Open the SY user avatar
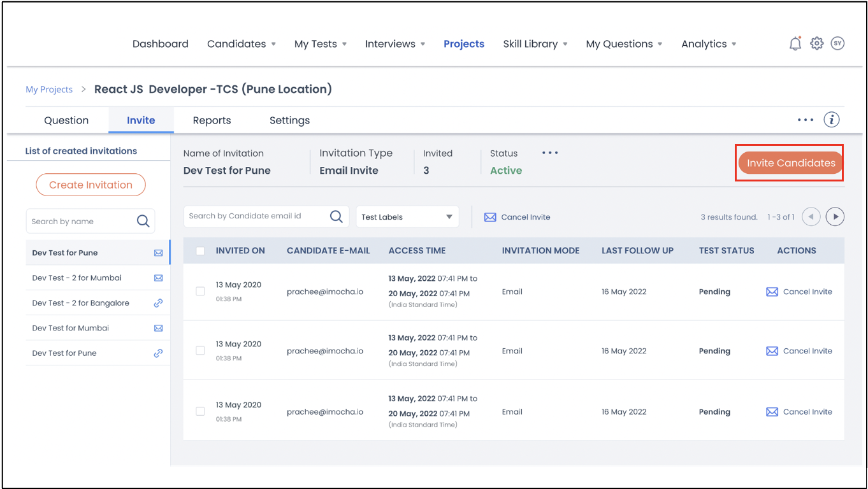868x489 pixels. tap(838, 43)
